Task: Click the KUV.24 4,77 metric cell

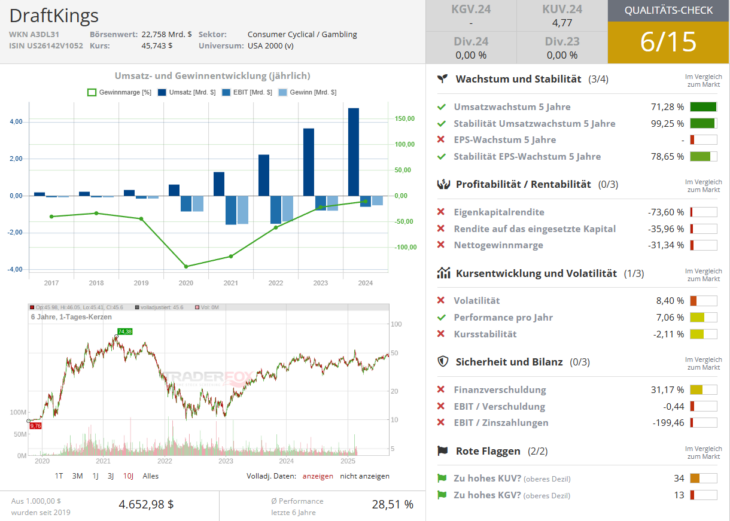Action: (562, 15)
